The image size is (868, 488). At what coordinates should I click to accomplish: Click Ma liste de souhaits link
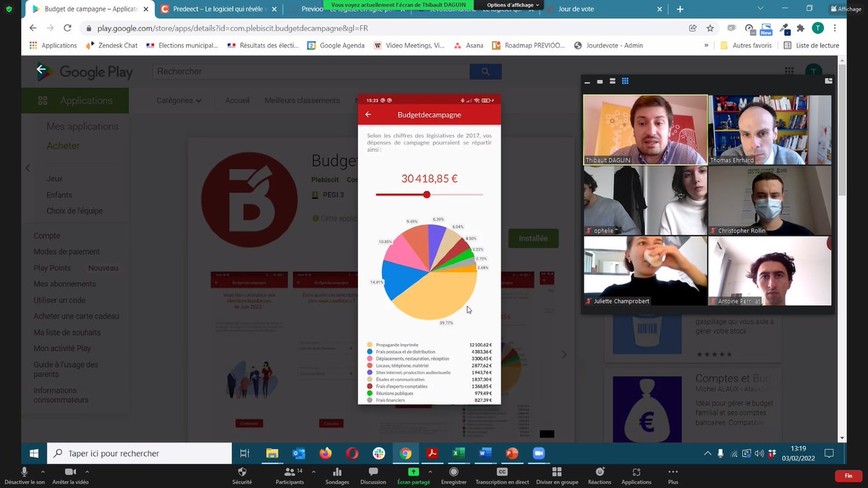pyautogui.click(x=67, y=332)
